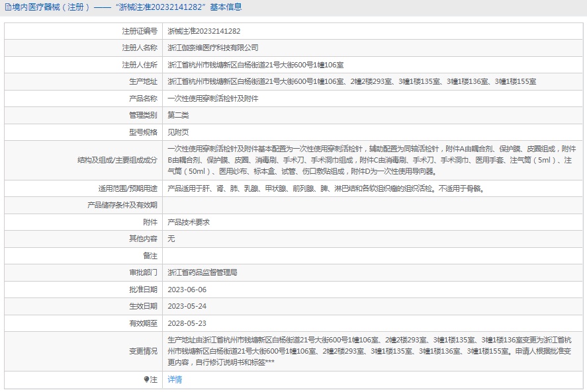This screenshot has height=392, width=587.
Task: Select the 有效期至 label
Action: coord(144,323)
